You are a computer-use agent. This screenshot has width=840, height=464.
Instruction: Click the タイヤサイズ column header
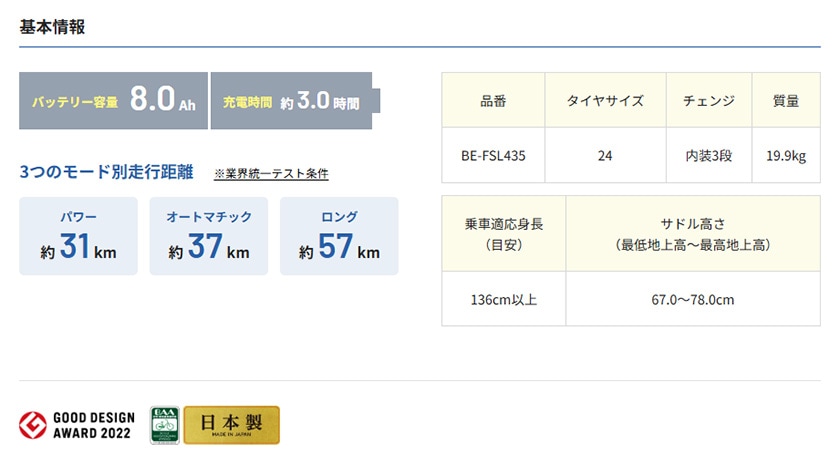click(x=605, y=100)
